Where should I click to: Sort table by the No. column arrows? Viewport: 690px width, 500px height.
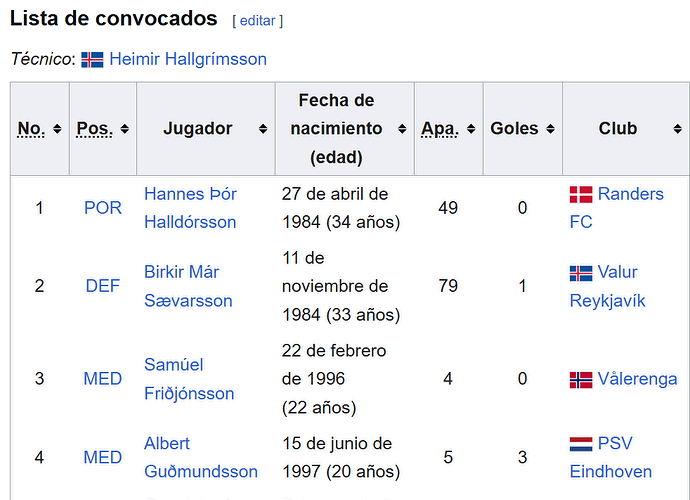point(57,129)
